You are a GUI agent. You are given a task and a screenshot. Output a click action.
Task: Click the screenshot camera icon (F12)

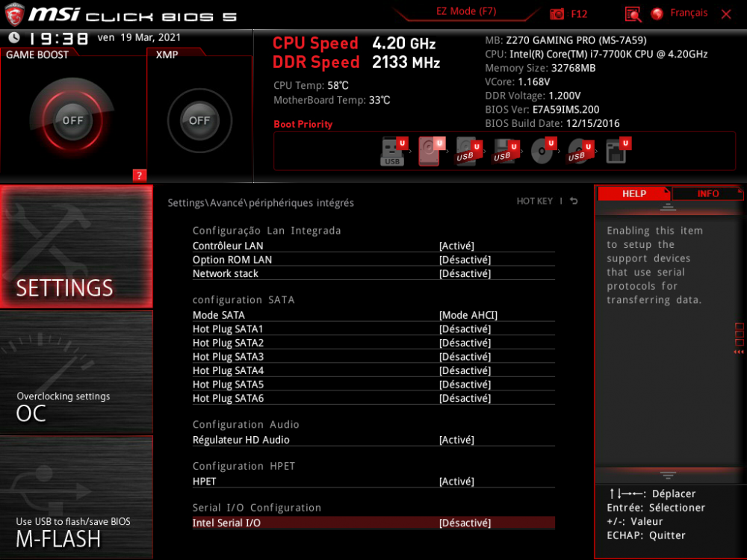click(557, 14)
